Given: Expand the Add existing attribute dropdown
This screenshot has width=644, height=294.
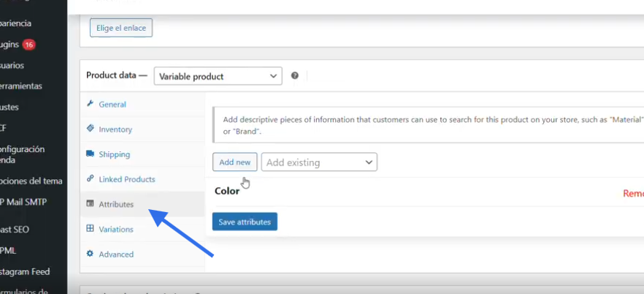Looking at the screenshot, I should coord(319,162).
